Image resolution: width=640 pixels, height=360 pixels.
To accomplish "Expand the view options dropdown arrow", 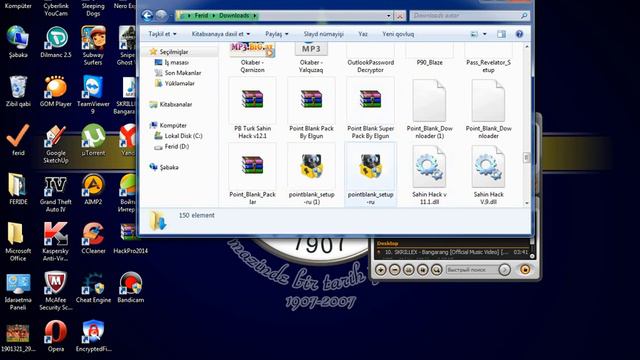I will (484, 34).
